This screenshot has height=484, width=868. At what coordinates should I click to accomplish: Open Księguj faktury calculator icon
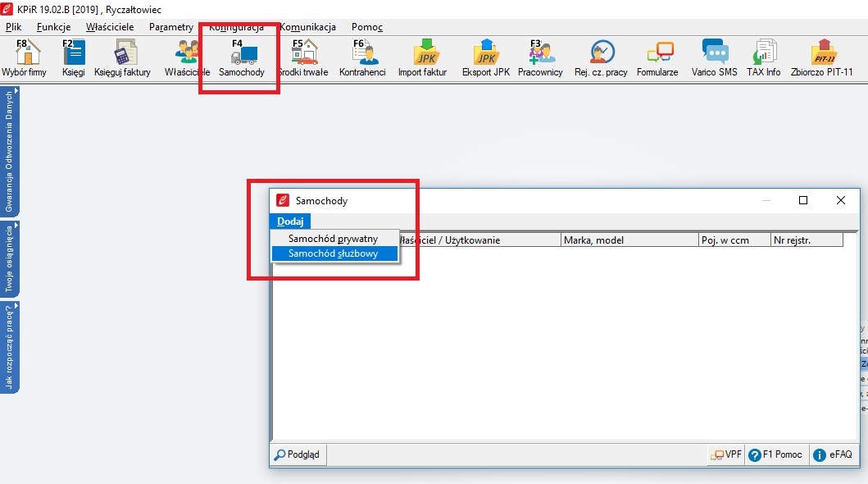(123, 58)
